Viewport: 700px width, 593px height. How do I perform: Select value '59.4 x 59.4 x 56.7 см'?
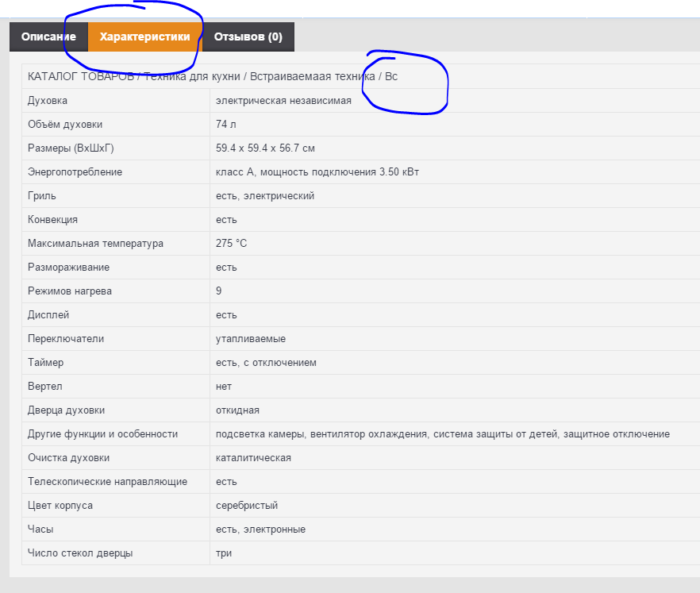click(265, 148)
